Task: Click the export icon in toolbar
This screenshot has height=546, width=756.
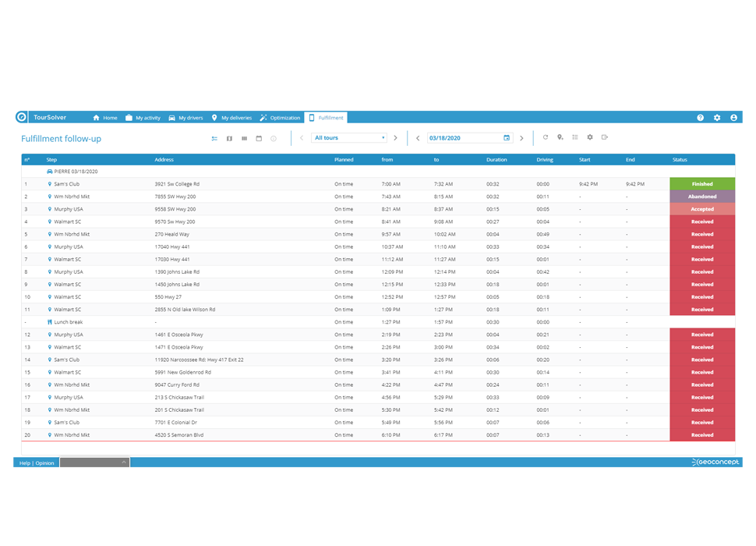Action: [605, 137]
